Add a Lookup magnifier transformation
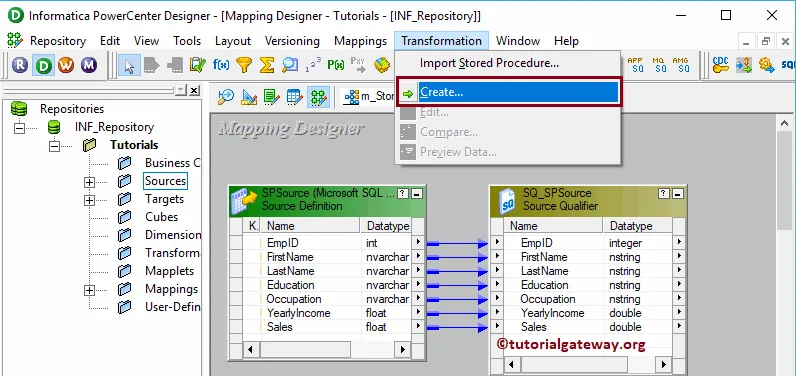 (290, 65)
